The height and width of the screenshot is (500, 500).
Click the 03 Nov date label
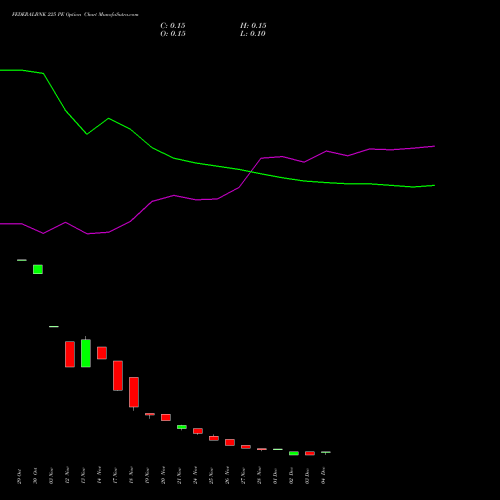51,476
